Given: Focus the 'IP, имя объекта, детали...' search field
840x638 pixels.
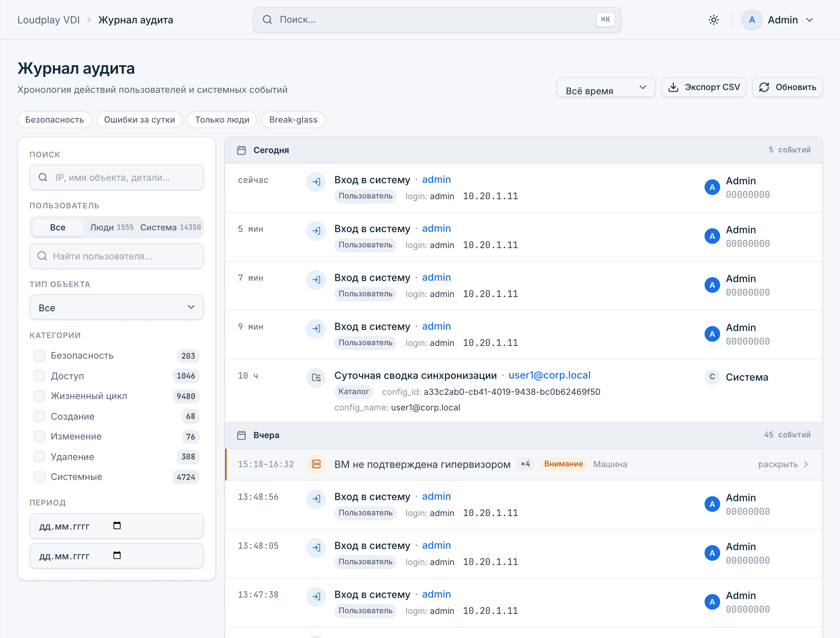Looking at the screenshot, I should pyautogui.click(x=117, y=177).
